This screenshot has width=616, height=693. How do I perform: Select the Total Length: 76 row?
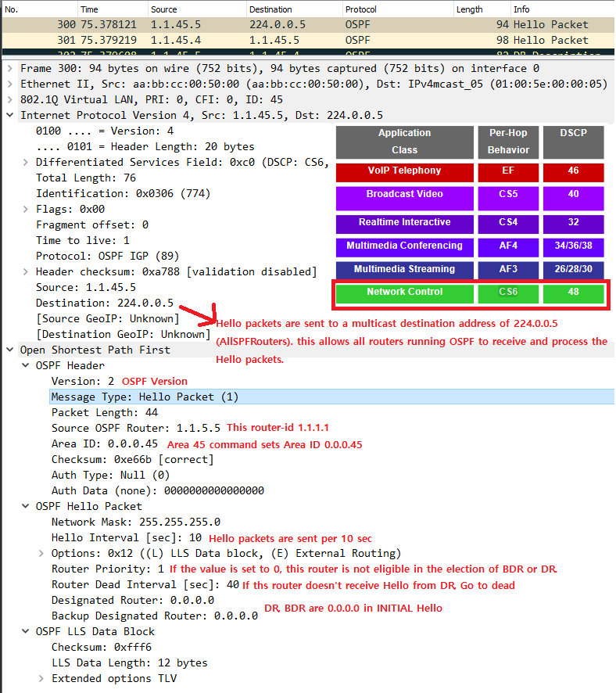[x=86, y=178]
